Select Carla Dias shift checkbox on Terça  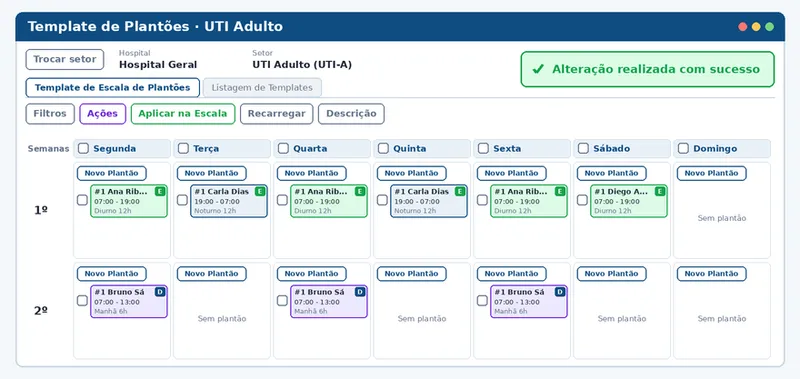tap(182, 200)
